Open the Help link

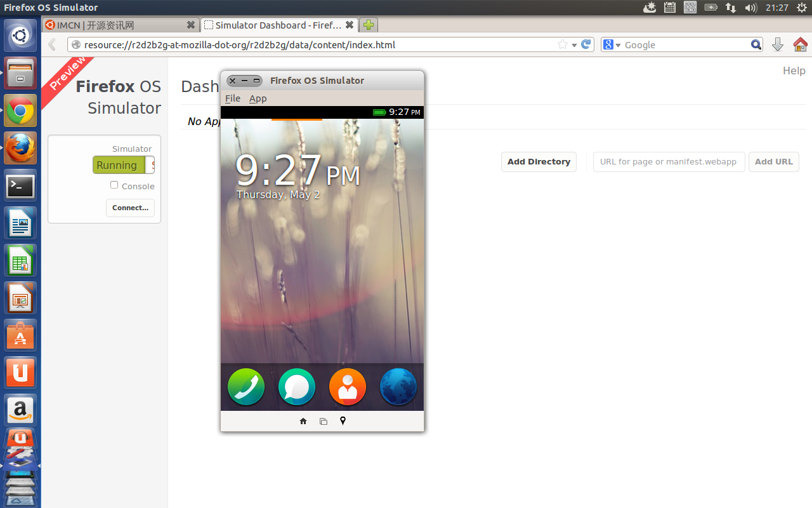[x=794, y=70]
